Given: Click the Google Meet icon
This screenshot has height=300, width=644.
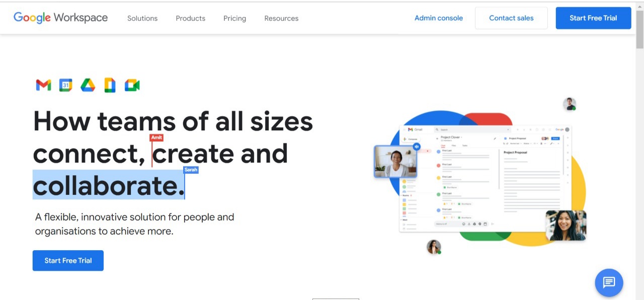Looking at the screenshot, I should point(132,86).
